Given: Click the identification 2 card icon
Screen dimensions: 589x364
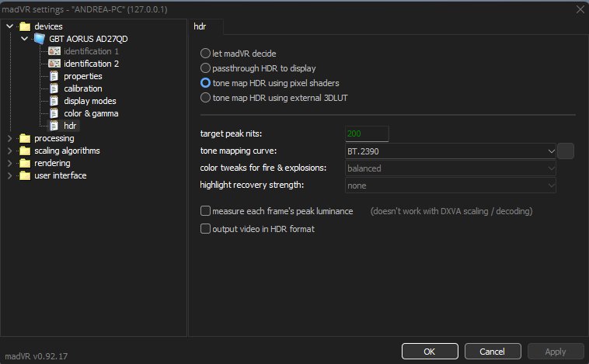Looking at the screenshot, I should click(54, 64).
